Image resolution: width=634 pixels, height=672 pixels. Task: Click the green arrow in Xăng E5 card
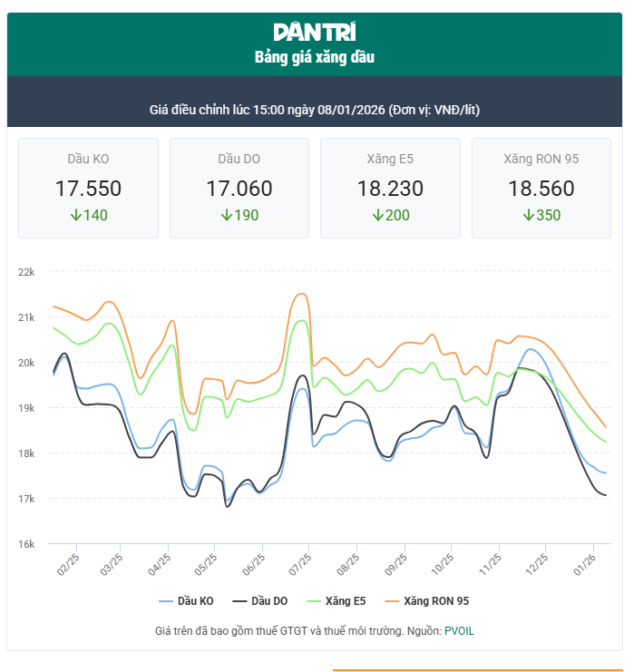point(376,216)
